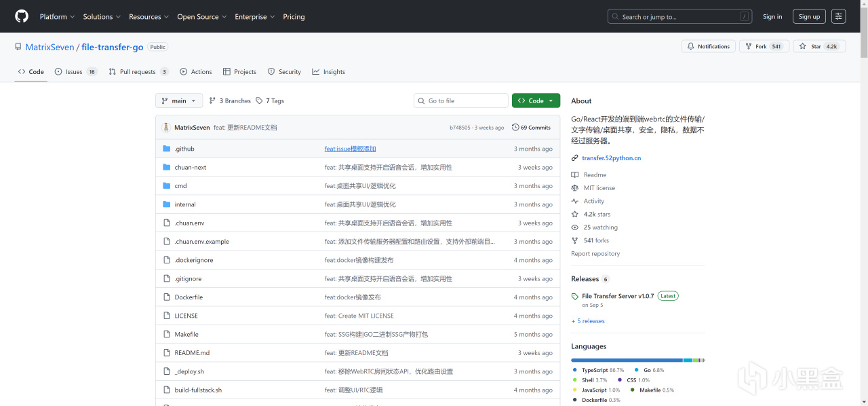Open the Insights tab

coord(328,71)
